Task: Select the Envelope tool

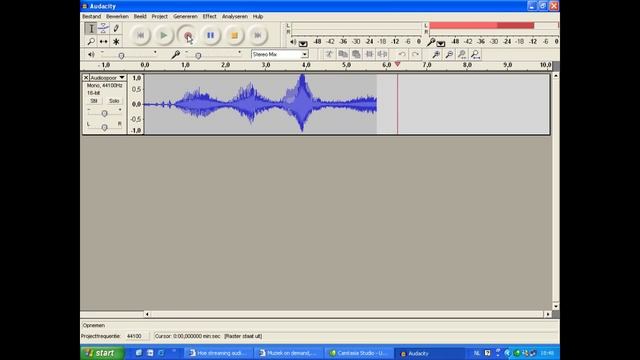Action: (103, 28)
